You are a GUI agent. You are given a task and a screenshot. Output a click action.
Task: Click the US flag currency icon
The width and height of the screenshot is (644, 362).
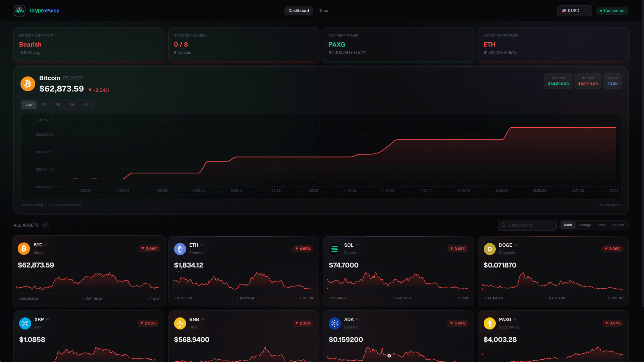tap(564, 11)
